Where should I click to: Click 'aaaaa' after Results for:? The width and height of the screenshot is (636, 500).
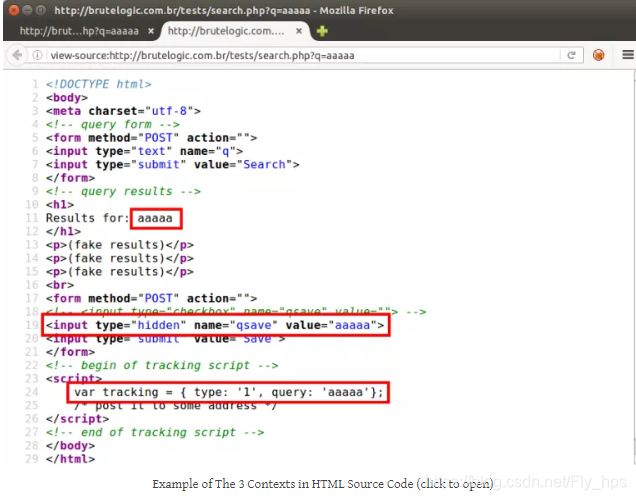tap(155, 218)
